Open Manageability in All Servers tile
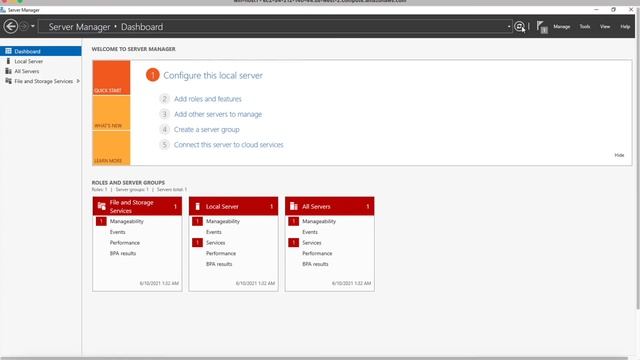The width and height of the screenshot is (640, 360). pos(319,221)
